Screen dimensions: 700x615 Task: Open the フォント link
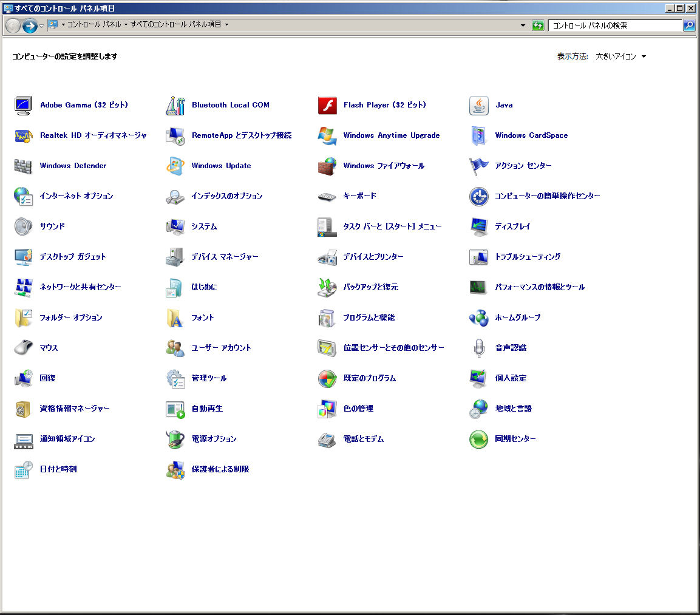203,318
